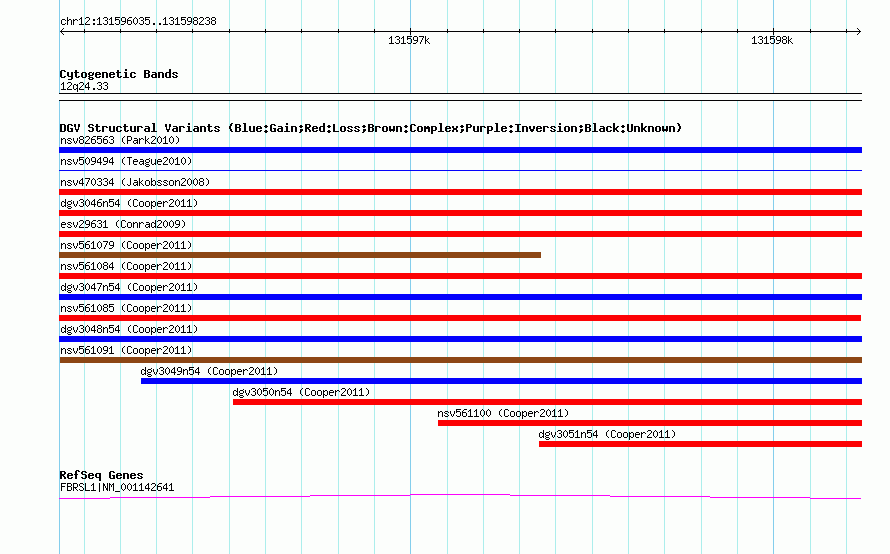Click the red dgv3046n54 variant bar
The height and width of the screenshot is (554, 890).
click(x=460, y=213)
